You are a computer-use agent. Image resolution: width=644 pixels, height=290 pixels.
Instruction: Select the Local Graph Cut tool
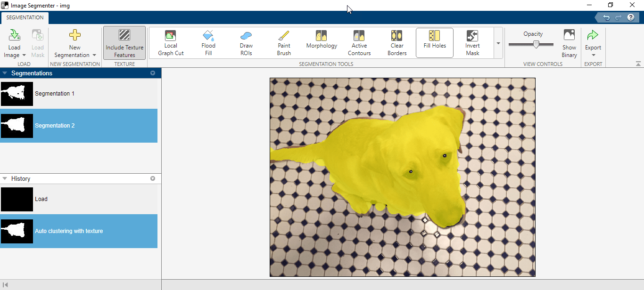tap(170, 42)
